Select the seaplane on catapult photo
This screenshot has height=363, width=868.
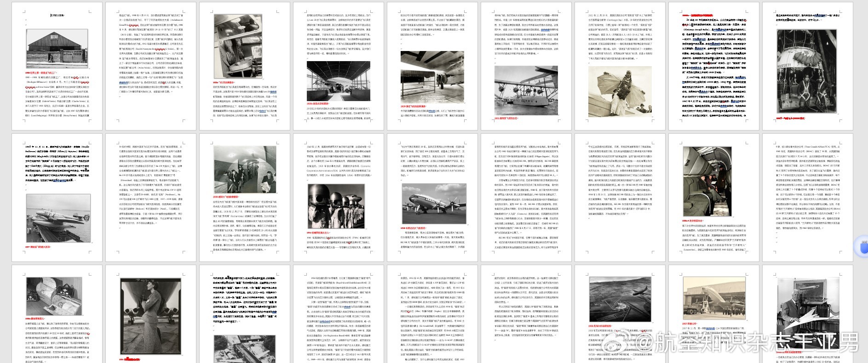tap(57, 219)
